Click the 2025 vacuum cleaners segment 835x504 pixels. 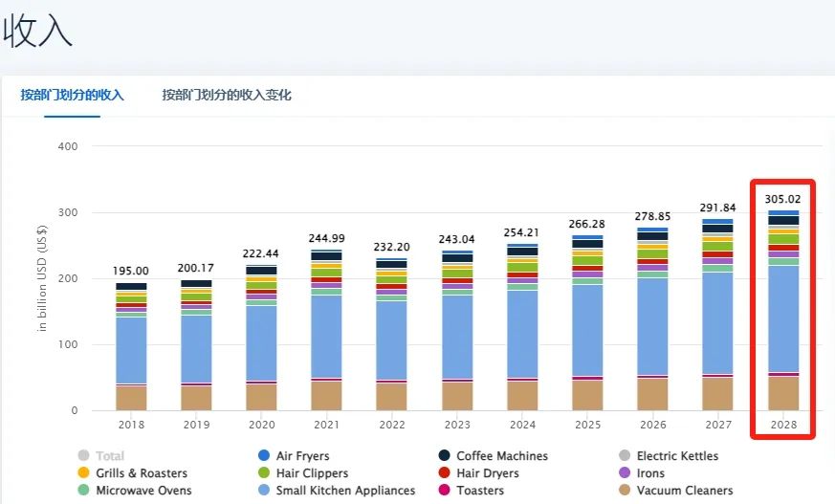[588, 395]
